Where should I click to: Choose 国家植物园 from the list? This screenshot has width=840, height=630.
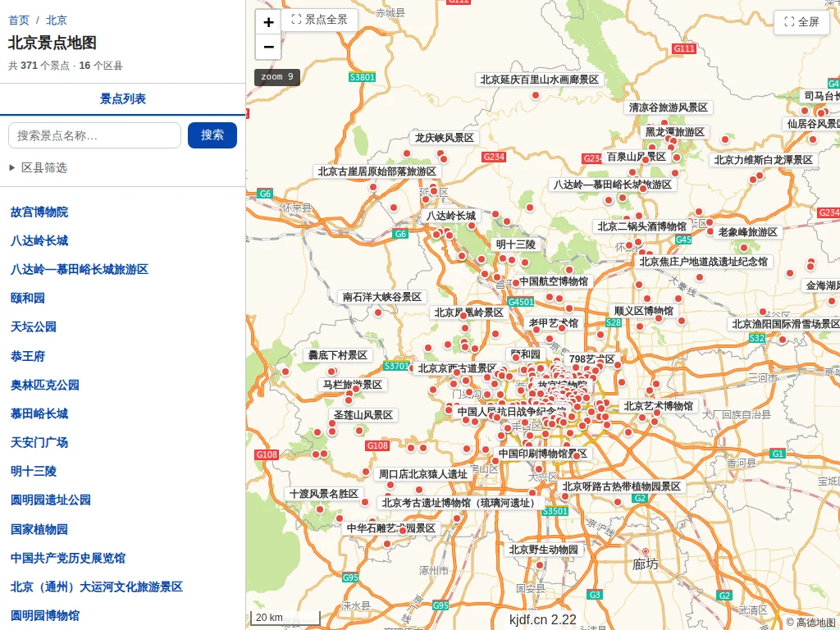pos(39,529)
